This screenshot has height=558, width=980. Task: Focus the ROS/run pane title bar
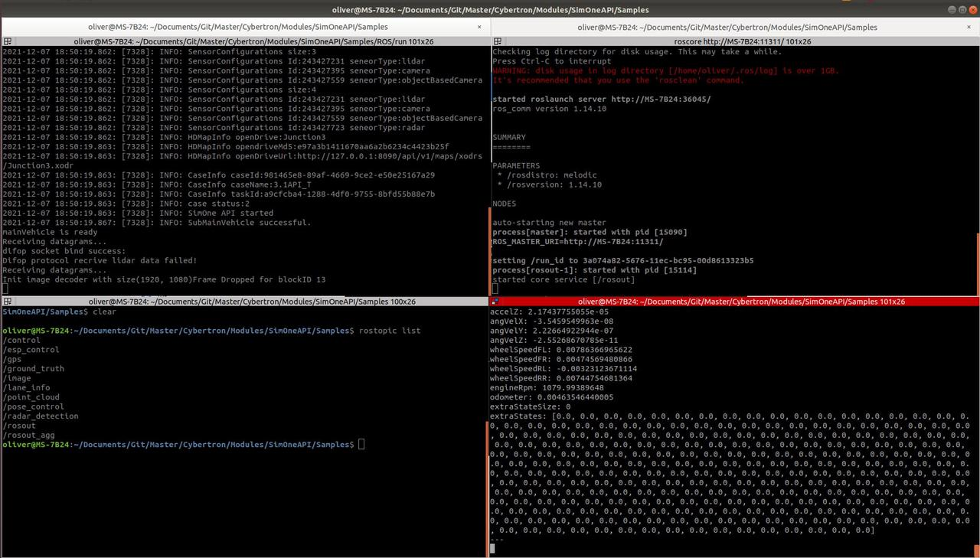click(x=245, y=41)
